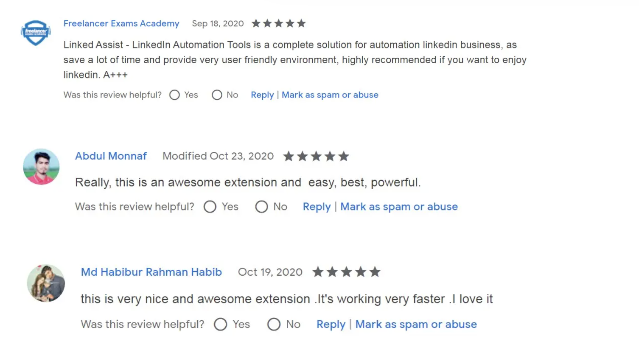Reply to Freelancer Exams Academy review
Image resolution: width=639 pixels, height=364 pixels.
point(262,95)
